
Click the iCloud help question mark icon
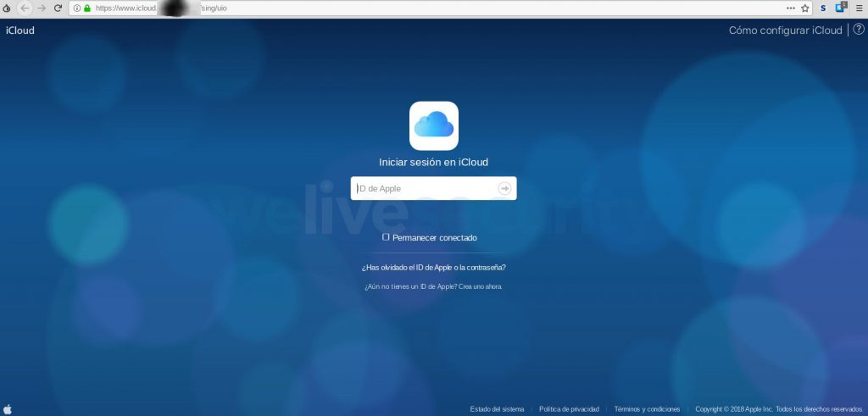pos(858,30)
